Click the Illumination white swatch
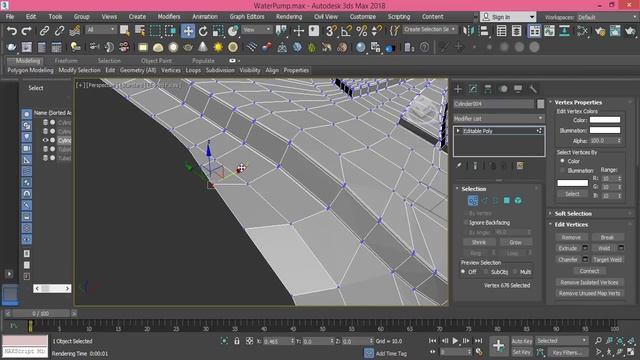 pyautogui.click(x=605, y=130)
